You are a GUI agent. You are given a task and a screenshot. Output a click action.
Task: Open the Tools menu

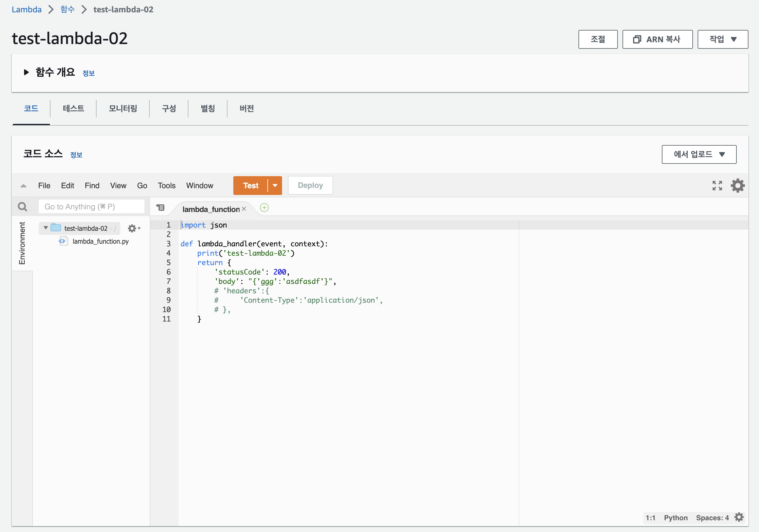(x=166, y=186)
